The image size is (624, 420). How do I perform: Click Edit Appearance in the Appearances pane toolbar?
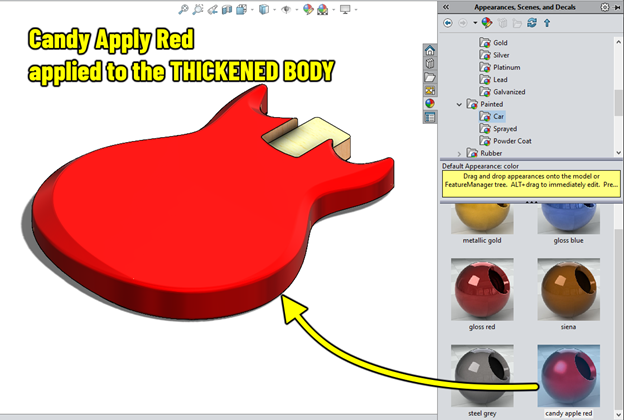(x=487, y=23)
